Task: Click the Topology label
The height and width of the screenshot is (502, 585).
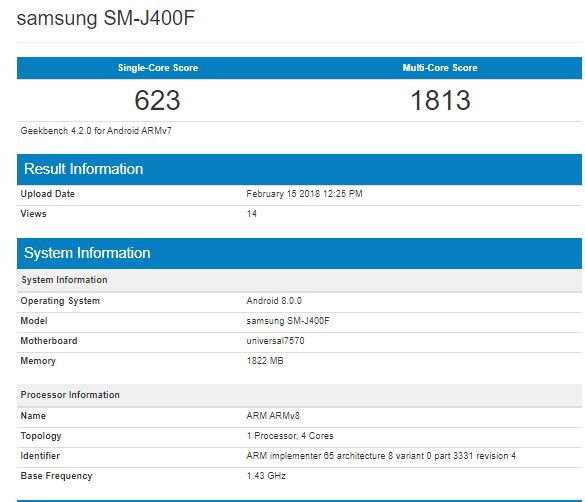Action: click(41, 436)
